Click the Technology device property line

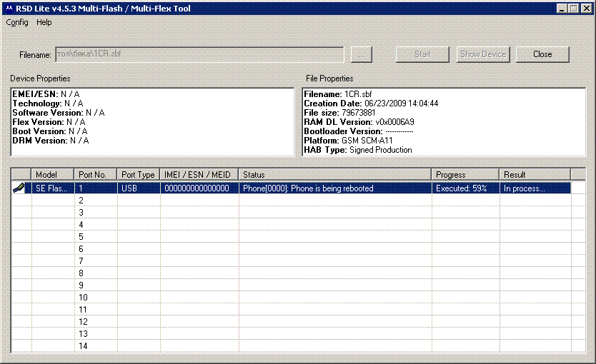tap(48, 103)
